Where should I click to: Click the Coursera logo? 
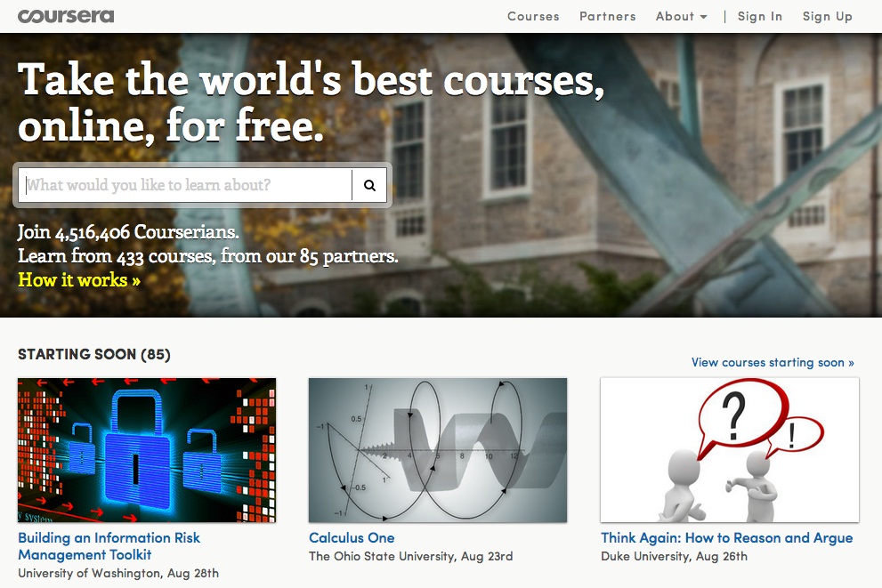(x=66, y=15)
